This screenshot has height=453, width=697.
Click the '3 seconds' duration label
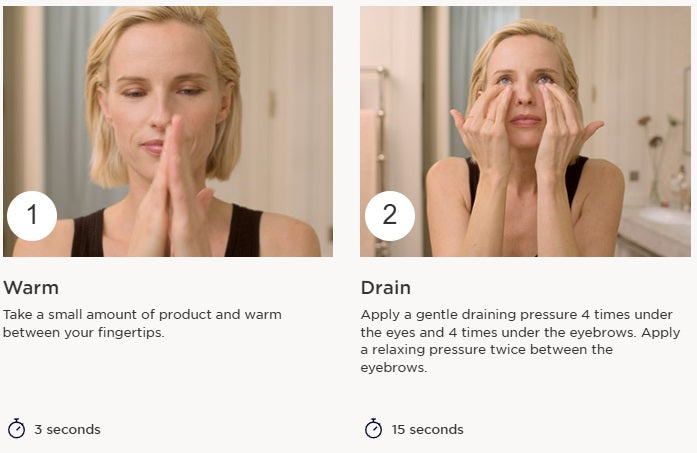(x=67, y=429)
